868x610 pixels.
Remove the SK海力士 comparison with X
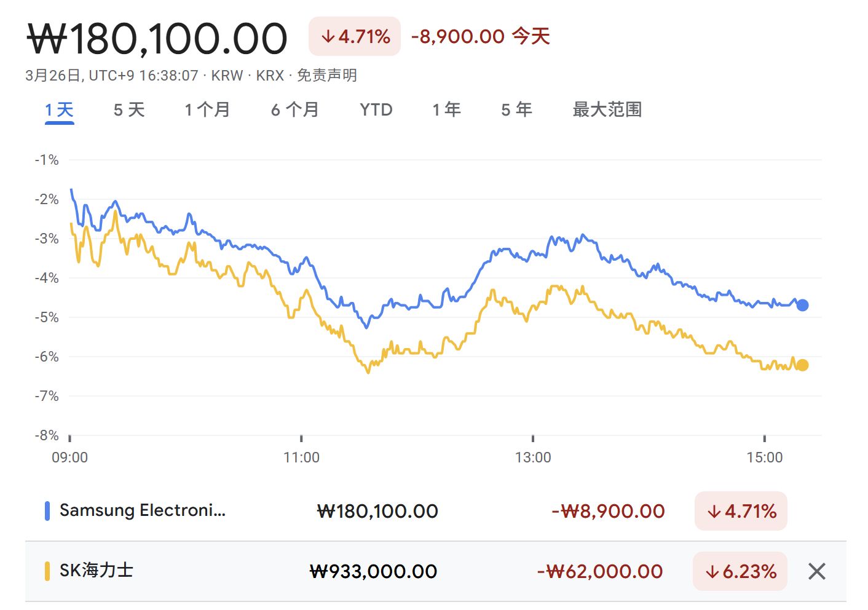pyautogui.click(x=816, y=571)
